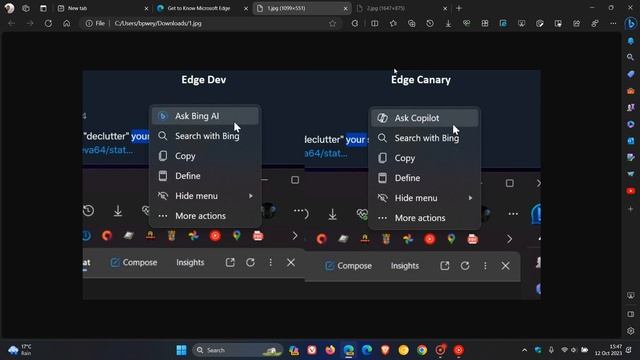Click More actions under Edge Canary menu
Image resolution: width=640 pixels, height=360 pixels.
424,218
